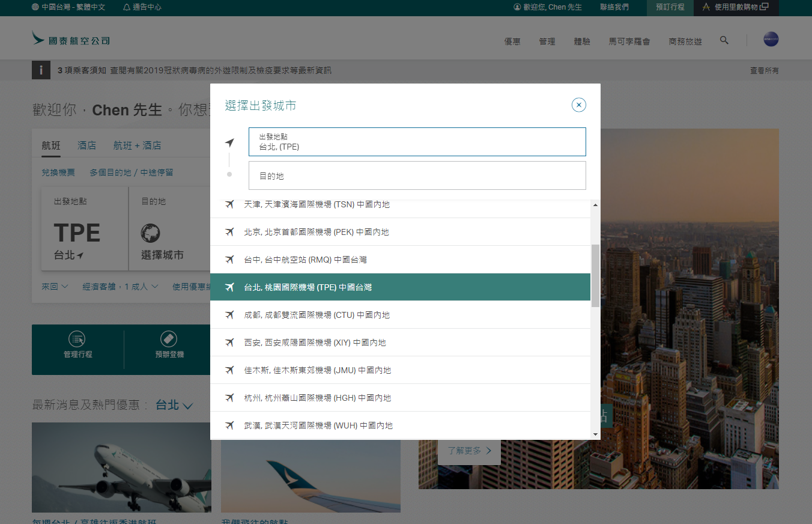
Task: Click the plane icon beside 武漢 row
Action: coord(229,425)
